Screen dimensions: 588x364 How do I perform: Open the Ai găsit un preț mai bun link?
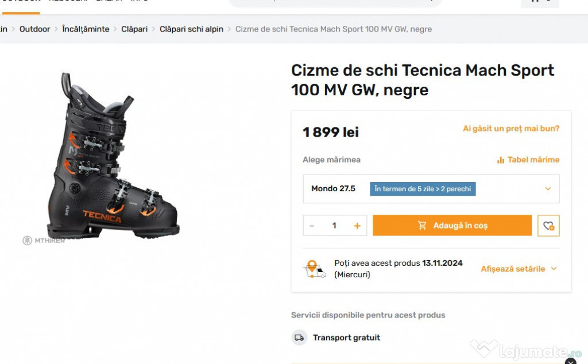pos(511,129)
